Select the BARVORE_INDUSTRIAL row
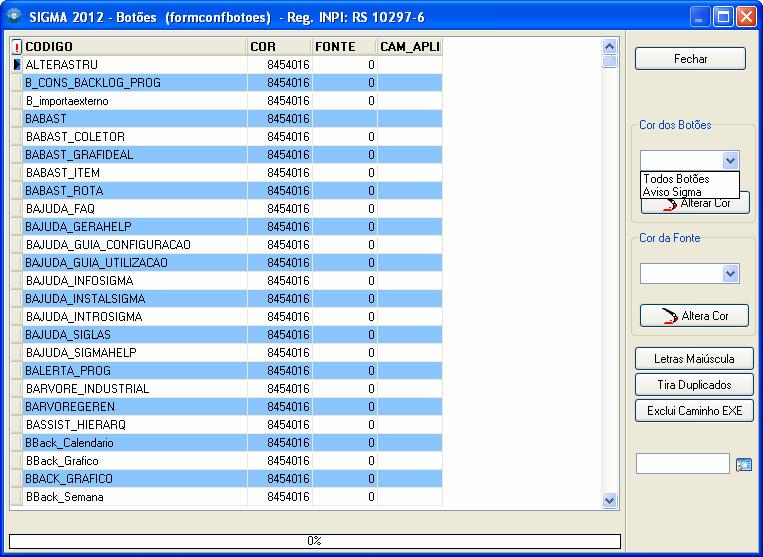The width and height of the screenshot is (763, 557). [x=232, y=389]
